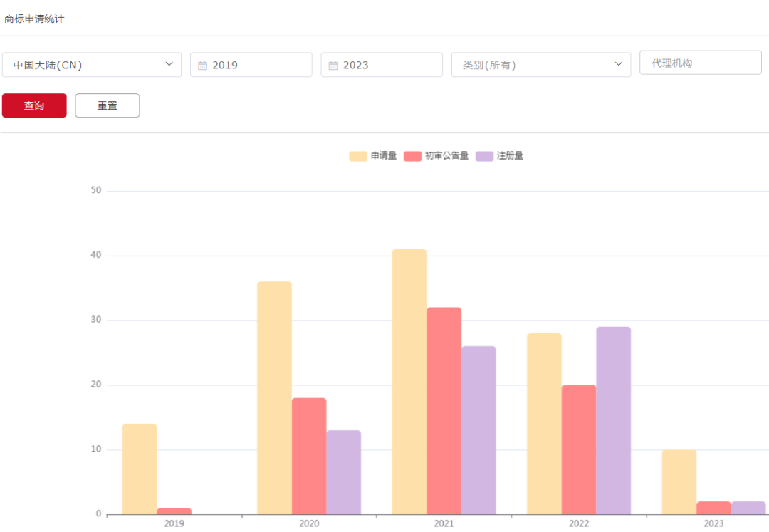Screen dimensions: 769x532
Task: Toggle 注册量 series via legend swatch
Action: coord(485,156)
